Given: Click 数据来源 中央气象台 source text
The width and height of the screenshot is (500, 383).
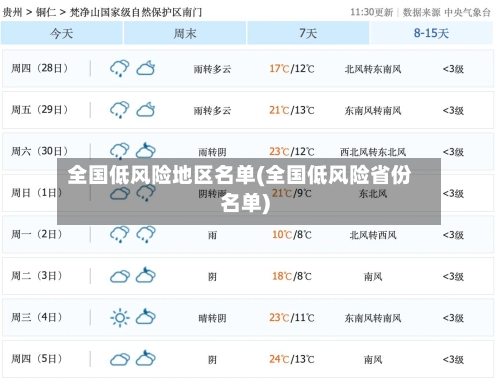Looking at the screenshot, I should [x=447, y=12].
